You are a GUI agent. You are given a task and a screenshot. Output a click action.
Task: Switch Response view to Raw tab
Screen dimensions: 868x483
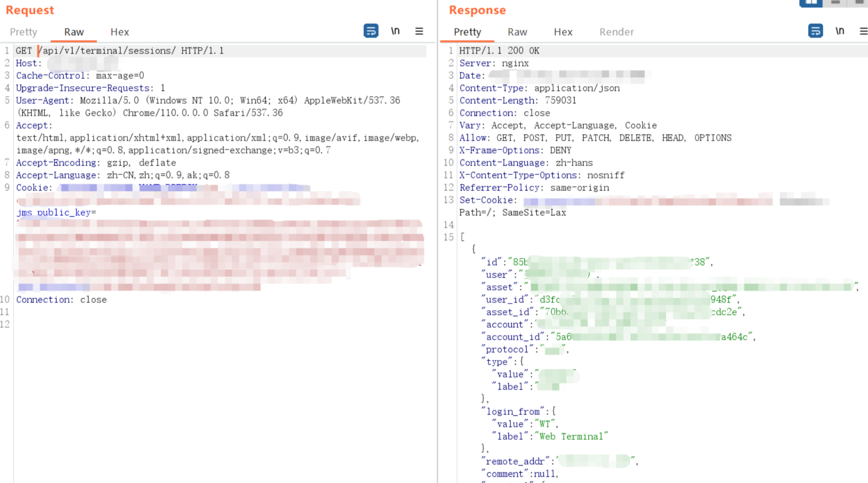(x=517, y=32)
